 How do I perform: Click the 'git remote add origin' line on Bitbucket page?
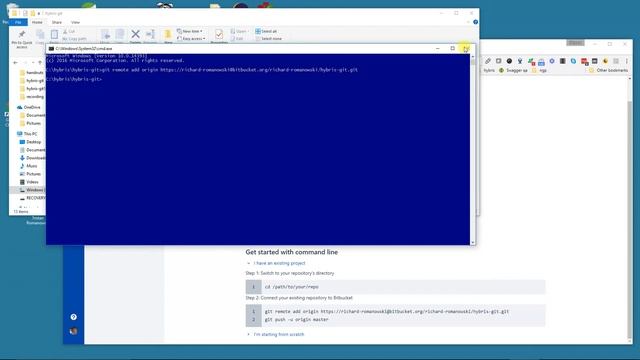click(387, 311)
